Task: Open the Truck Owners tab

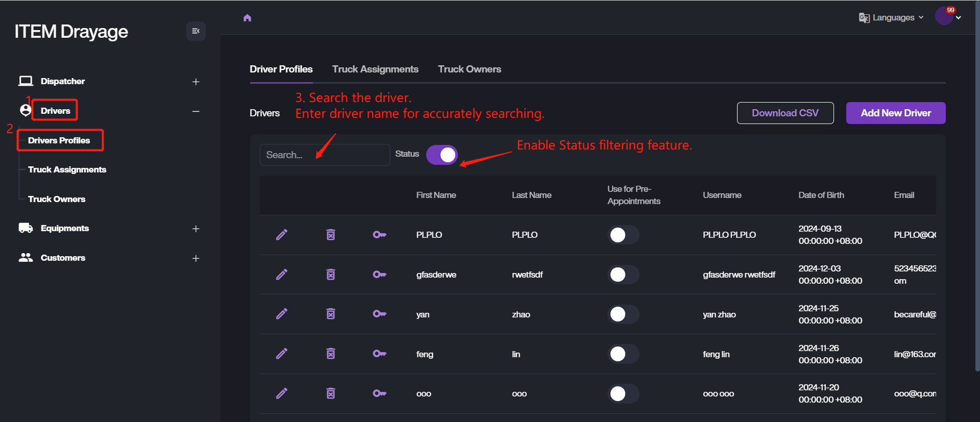Action: 469,69
